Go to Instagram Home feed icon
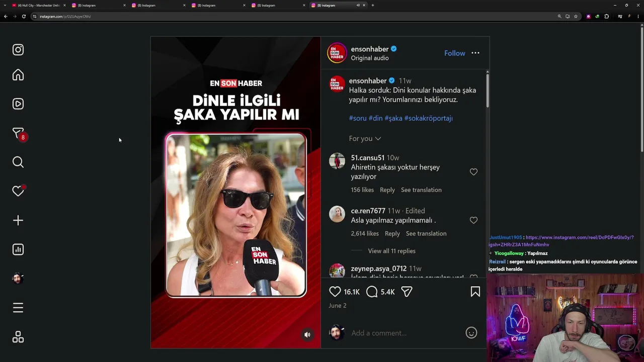 18,75
